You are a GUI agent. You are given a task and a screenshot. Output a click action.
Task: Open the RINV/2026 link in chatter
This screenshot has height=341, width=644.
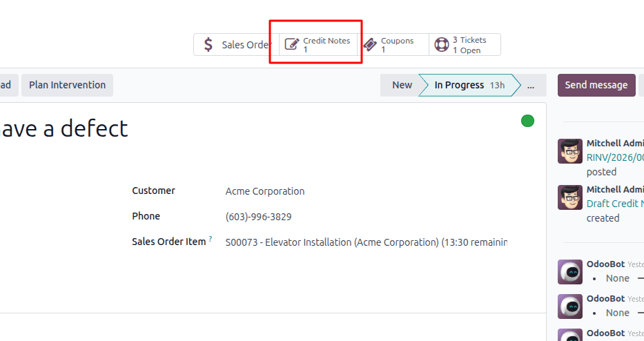pyautogui.click(x=615, y=157)
